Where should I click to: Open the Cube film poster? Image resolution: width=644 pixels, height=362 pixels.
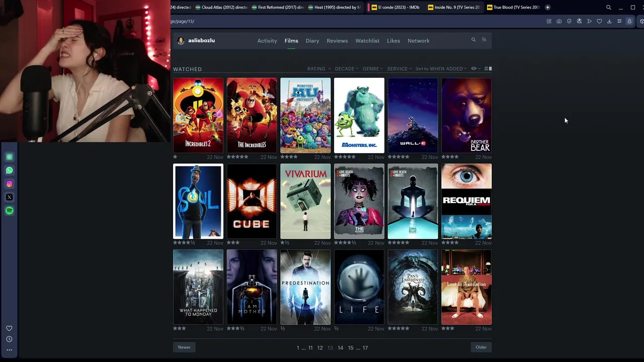(252, 201)
